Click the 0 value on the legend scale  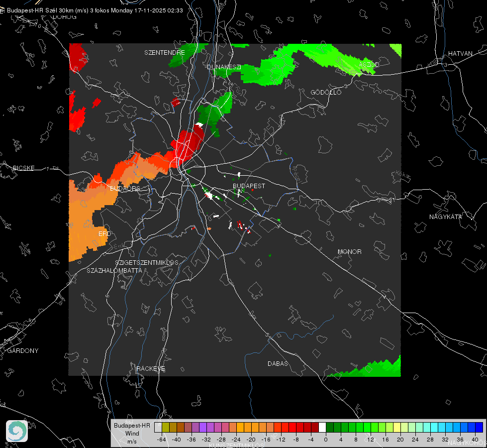click(x=326, y=440)
